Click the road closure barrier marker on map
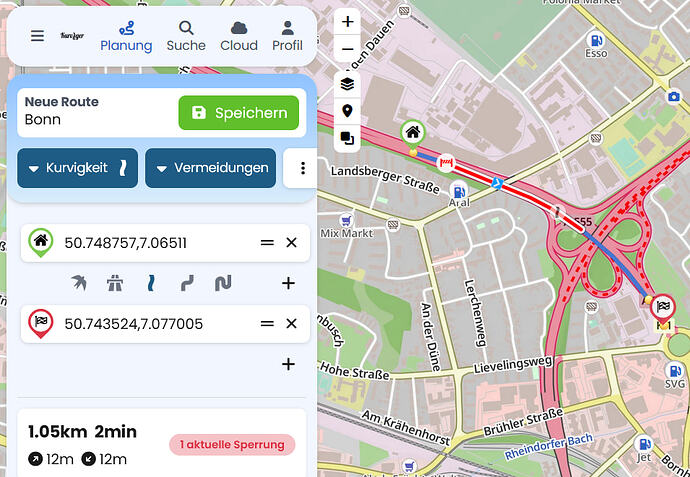The width and height of the screenshot is (690, 477). [x=446, y=162]
